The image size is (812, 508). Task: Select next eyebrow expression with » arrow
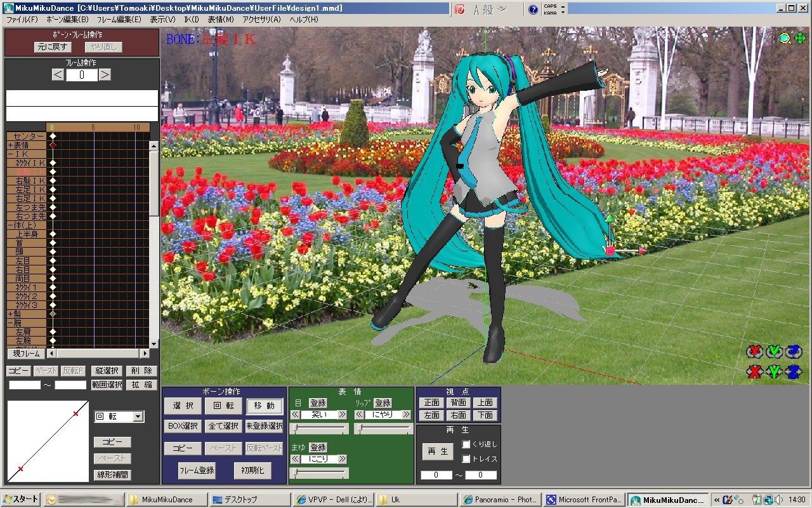click(343, 459)
